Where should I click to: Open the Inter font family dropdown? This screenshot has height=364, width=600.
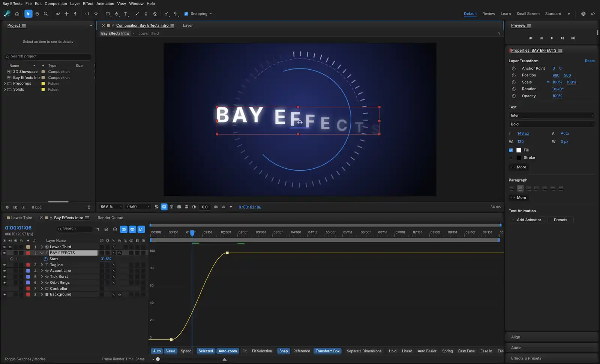(552, 115)
